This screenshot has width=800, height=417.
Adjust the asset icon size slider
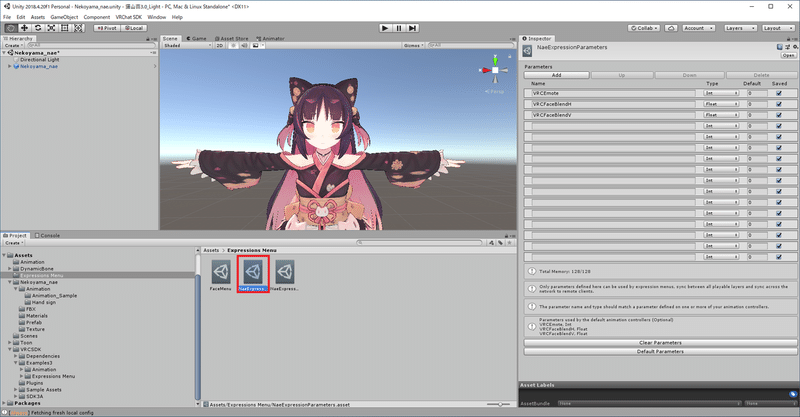[500, 404]
